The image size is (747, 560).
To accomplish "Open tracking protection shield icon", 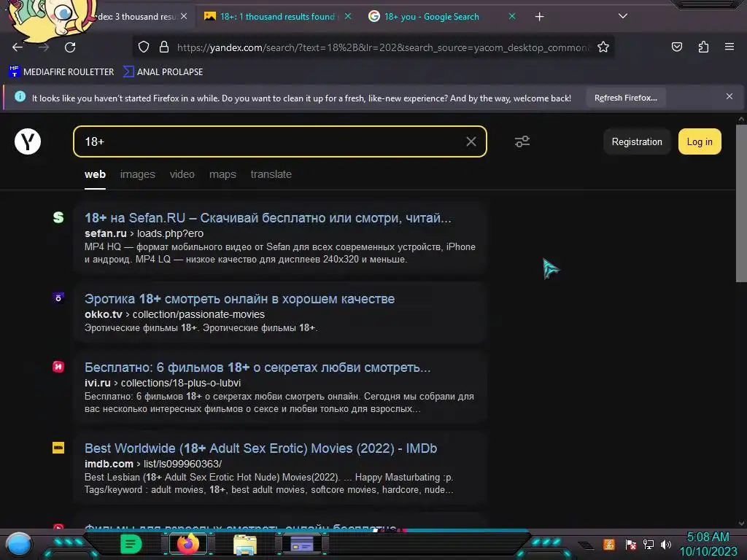I will pyautogui.click(x=144, y=47).
